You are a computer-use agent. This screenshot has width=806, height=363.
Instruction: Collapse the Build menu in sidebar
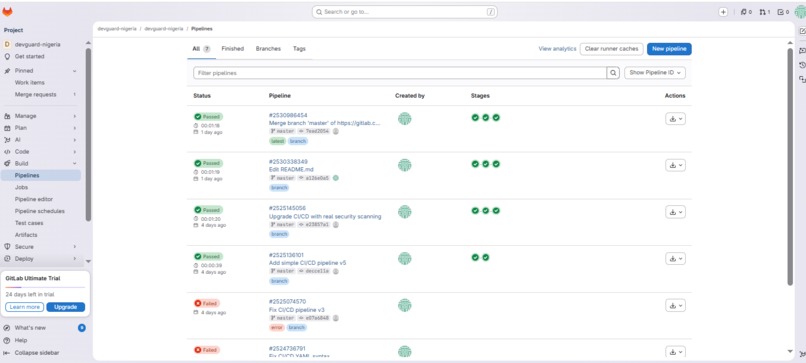[x=41, y=164]
